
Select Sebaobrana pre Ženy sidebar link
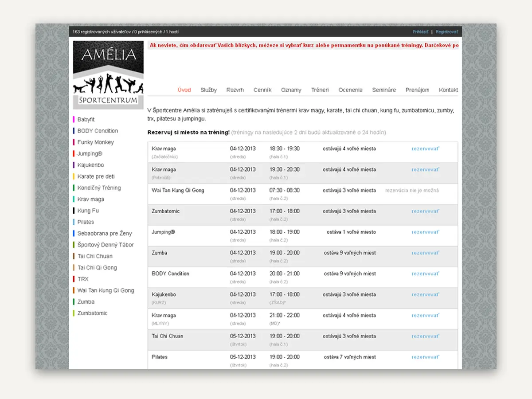(x=105, y=234)
